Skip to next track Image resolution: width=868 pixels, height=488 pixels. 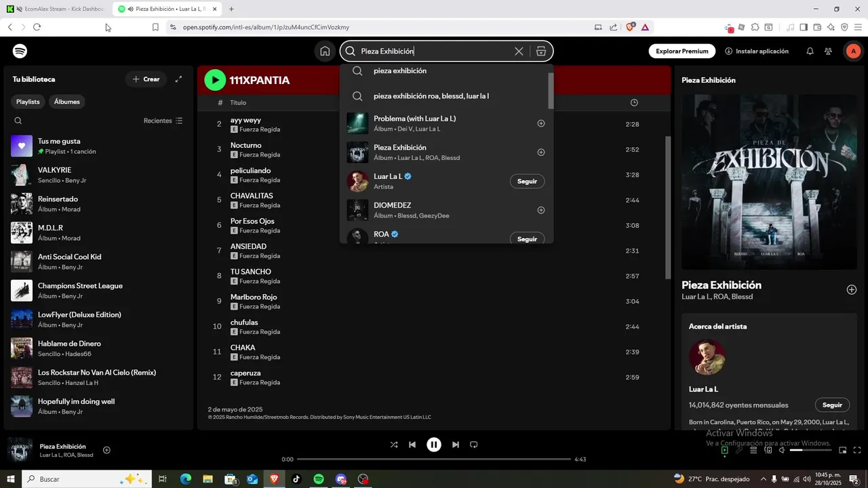pos(456,445)
